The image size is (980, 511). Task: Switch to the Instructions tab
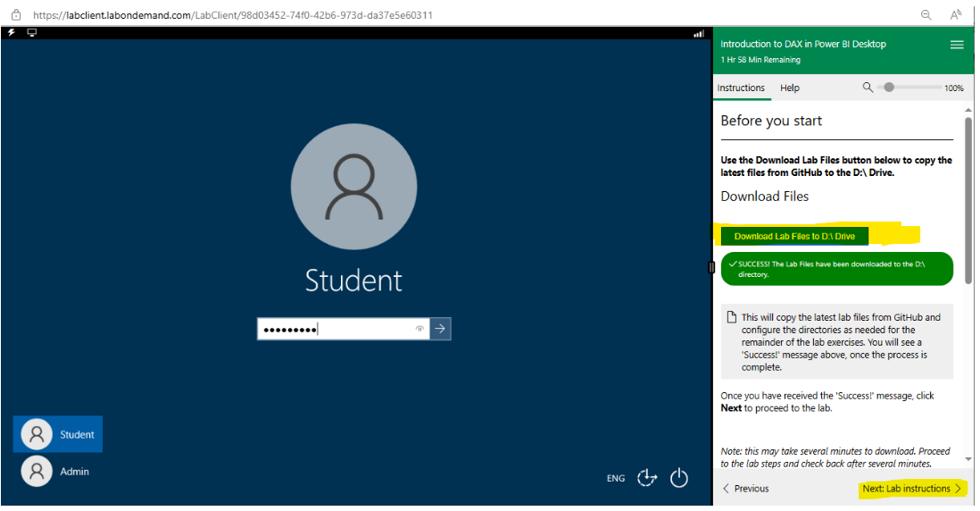tap(741, 88)
